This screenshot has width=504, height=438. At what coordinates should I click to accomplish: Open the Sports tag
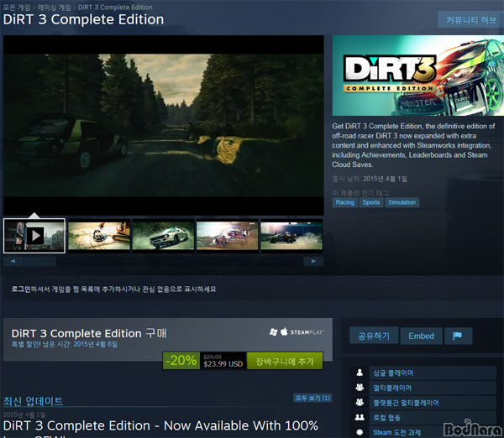click(x=371, y=202)
